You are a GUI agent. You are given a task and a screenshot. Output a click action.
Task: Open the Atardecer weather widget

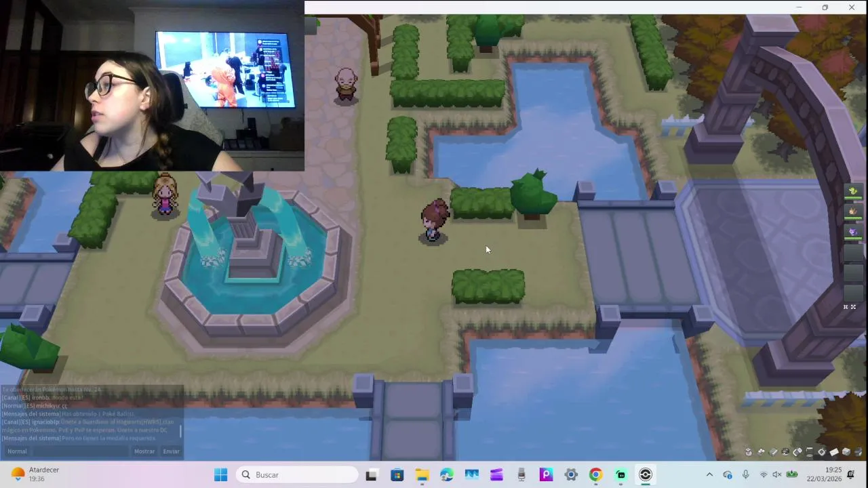[x=35, y=474]
